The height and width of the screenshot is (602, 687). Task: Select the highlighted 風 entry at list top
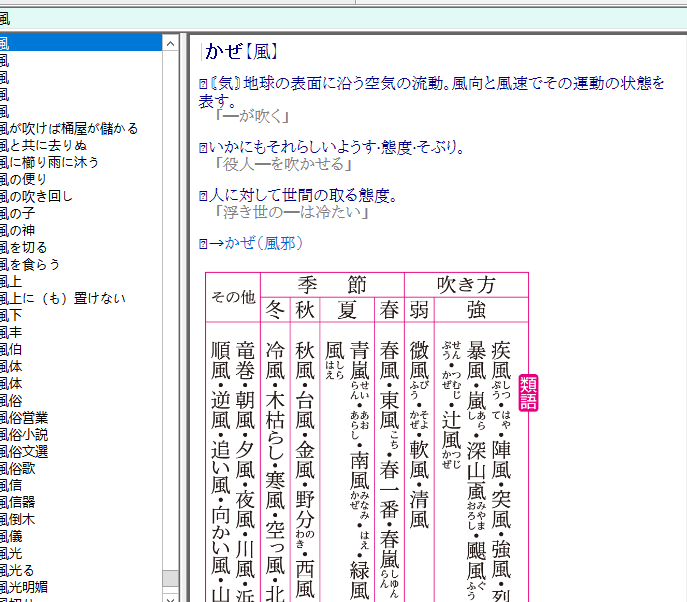point(80,43)
